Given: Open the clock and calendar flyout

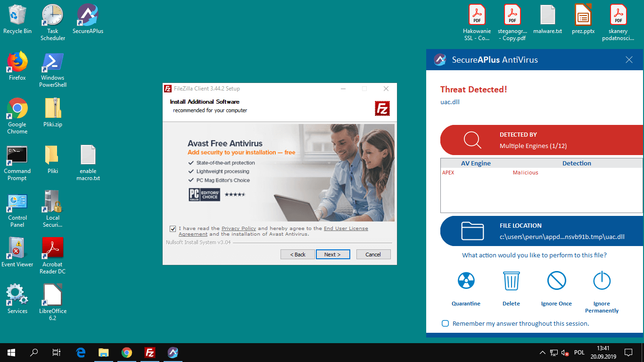Looking at the screenshot, I should [603, 352].
